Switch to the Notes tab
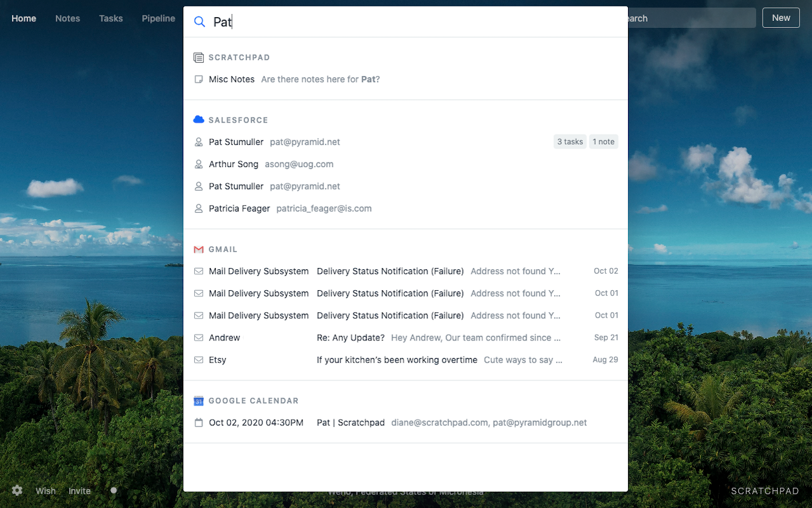The image size is (812, 508). point(67,18)
